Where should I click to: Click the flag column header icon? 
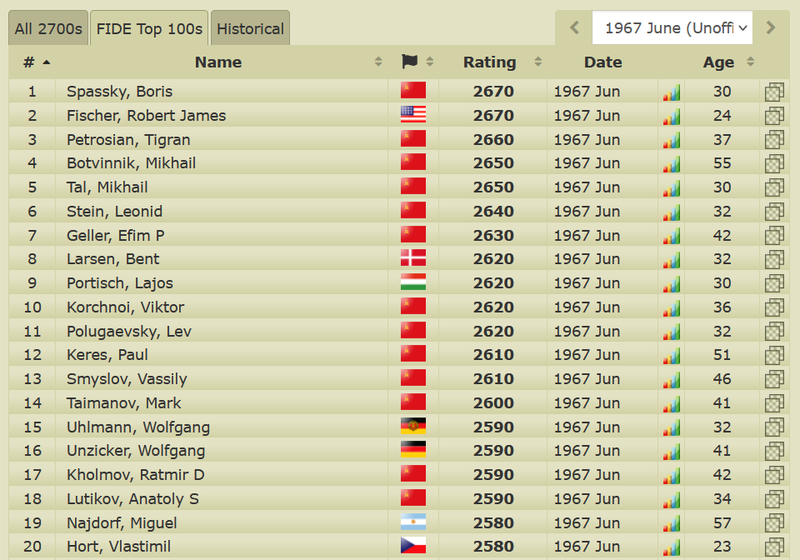tap(410, 62)
